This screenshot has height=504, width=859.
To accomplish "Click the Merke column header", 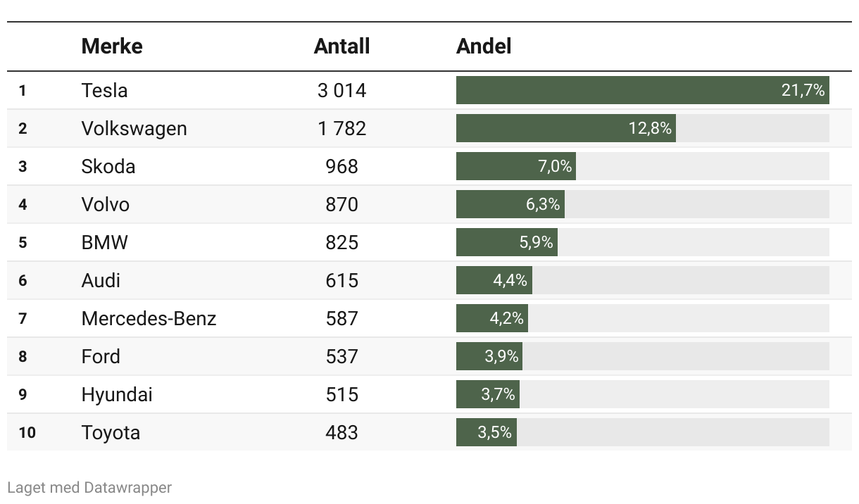I will (x=112, y=46).
